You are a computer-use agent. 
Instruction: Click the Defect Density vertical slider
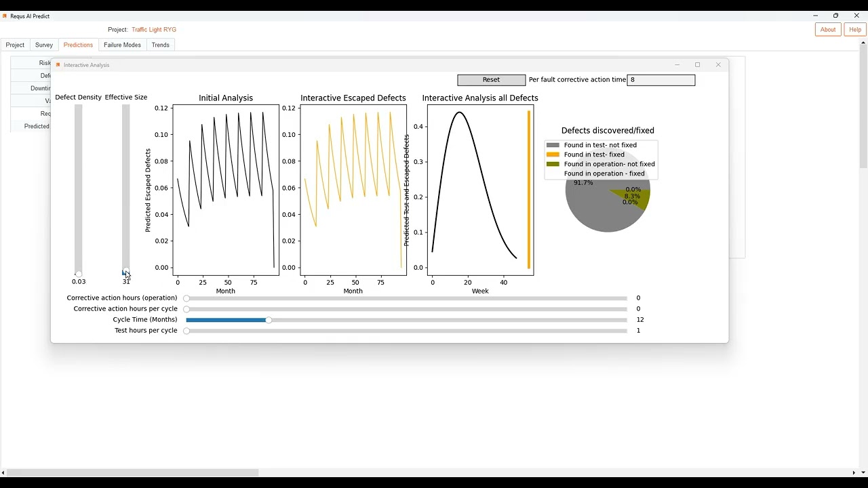click(x=79, y=190)
